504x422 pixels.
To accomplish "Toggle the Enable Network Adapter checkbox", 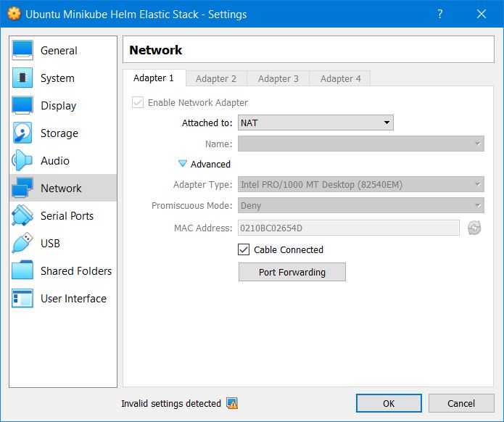I will tap(138, 103).
